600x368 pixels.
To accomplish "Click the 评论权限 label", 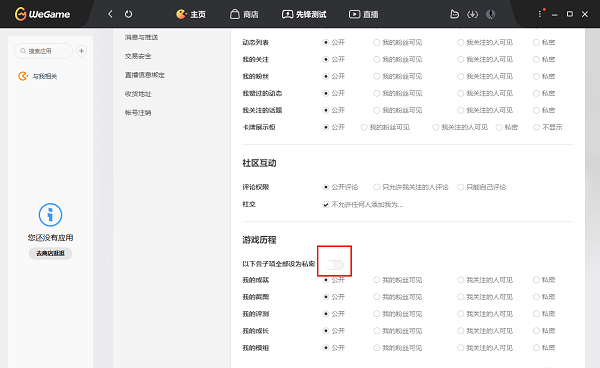I will [x=256, y=187].
